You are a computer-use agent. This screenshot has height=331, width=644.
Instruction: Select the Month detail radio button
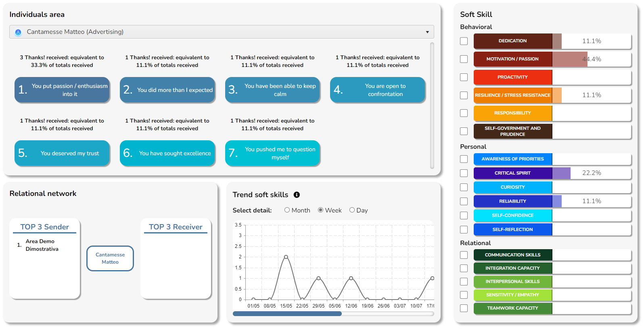pos(287,210)
